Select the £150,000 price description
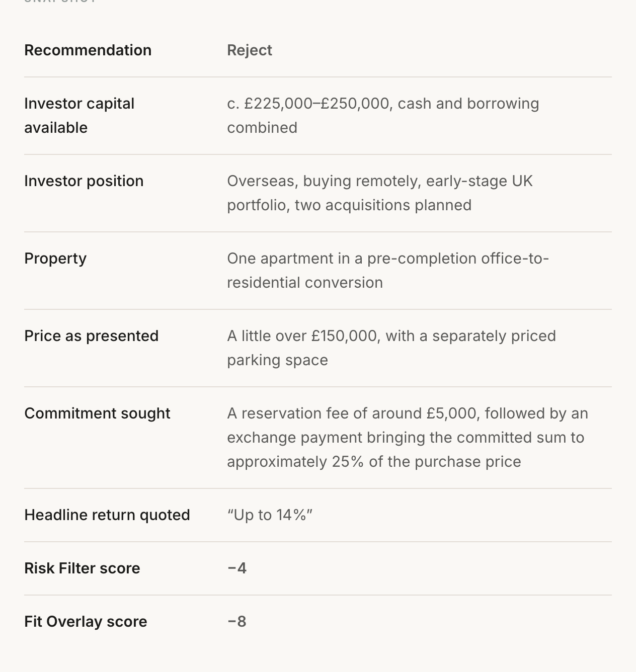This screenshot has height=672, width=636. pyautogui.click(x=391, y=348)
